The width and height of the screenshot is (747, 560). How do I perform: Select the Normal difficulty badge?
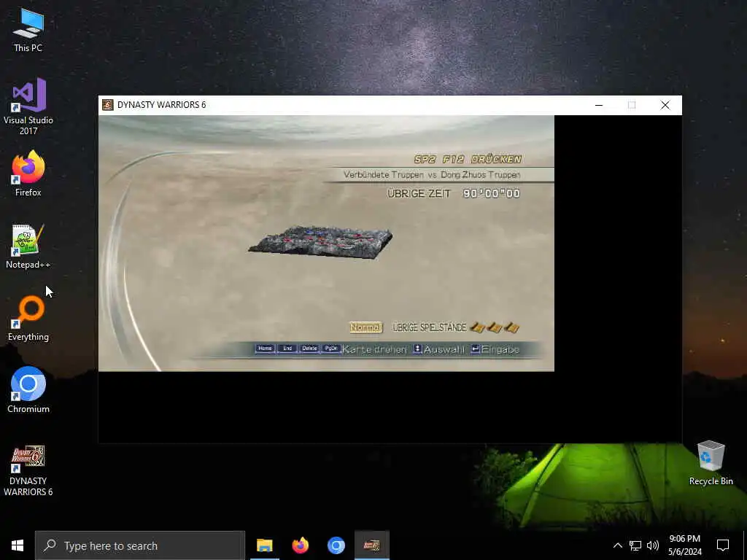click(366, 327)
